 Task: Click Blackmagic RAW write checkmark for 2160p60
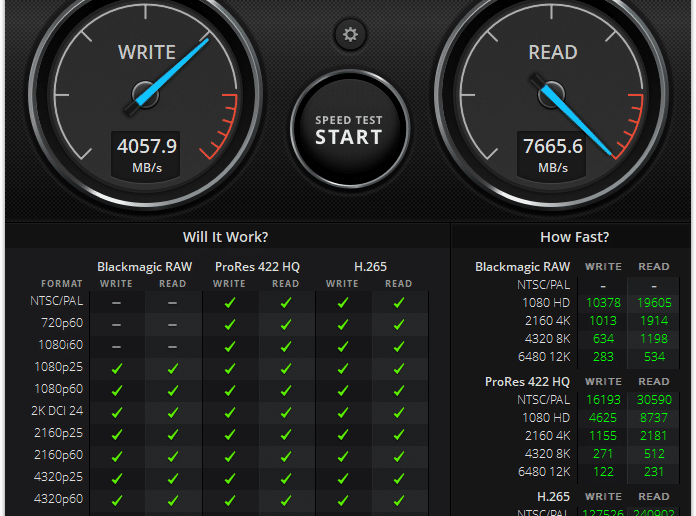pos(117,456)
